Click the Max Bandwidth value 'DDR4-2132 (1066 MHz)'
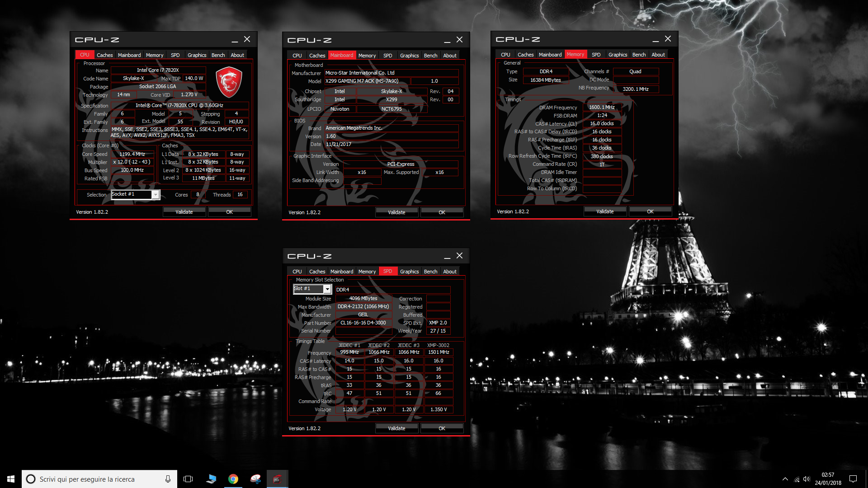The width and height of the screenshot is (868, 488). (x=363, y=307)
